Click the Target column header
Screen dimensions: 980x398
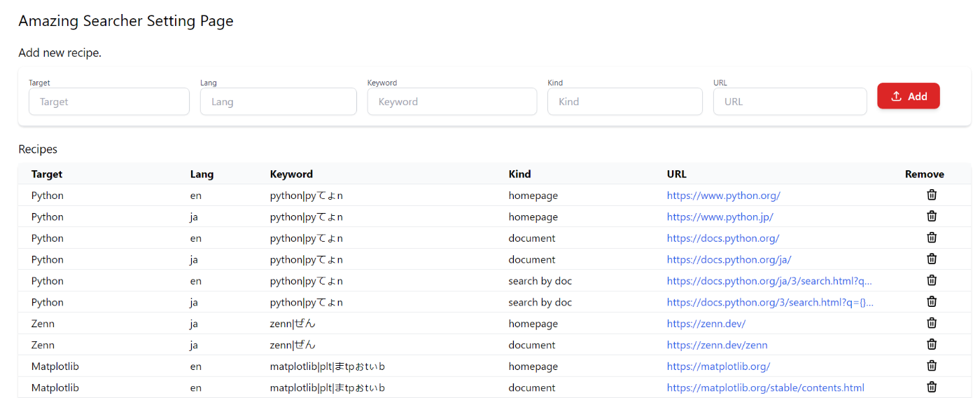(x=47, y=174)
